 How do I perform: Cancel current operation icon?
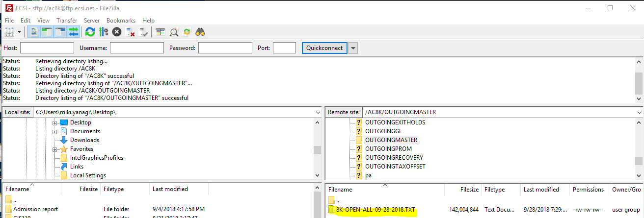[117, 32]
